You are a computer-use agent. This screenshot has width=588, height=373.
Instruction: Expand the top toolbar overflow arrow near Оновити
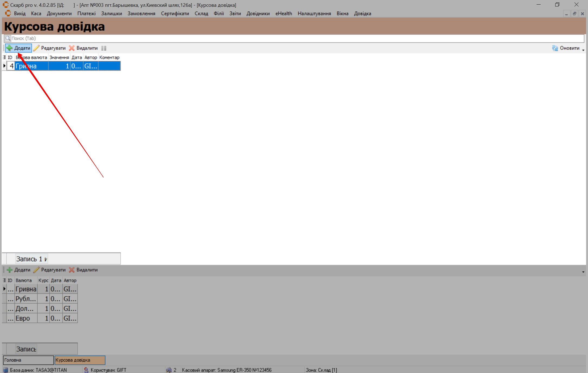[583, 50]
